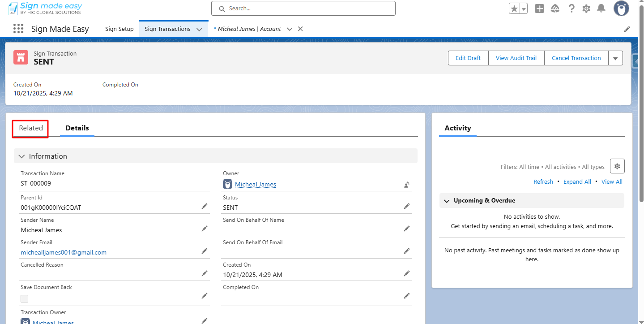This screenshot has width=644, height=324.
Task: Open the Sign Setup navigation tab
Action: [119, 29]
